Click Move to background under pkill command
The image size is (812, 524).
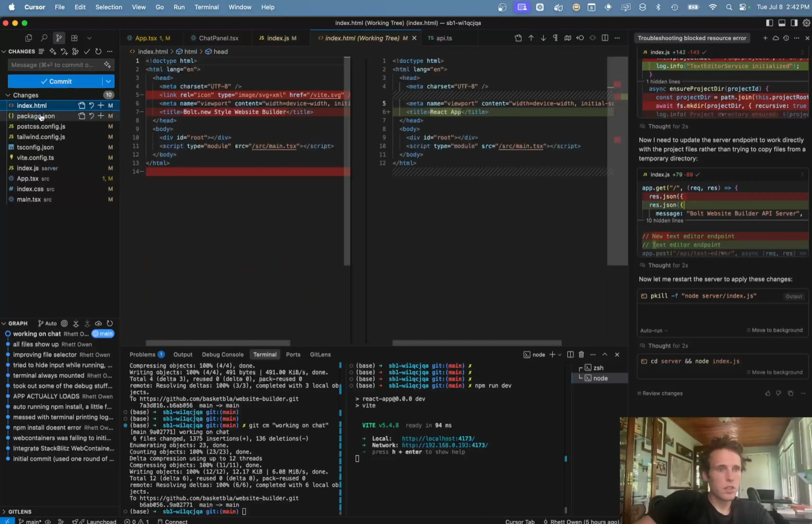click(x=774, y=330)
